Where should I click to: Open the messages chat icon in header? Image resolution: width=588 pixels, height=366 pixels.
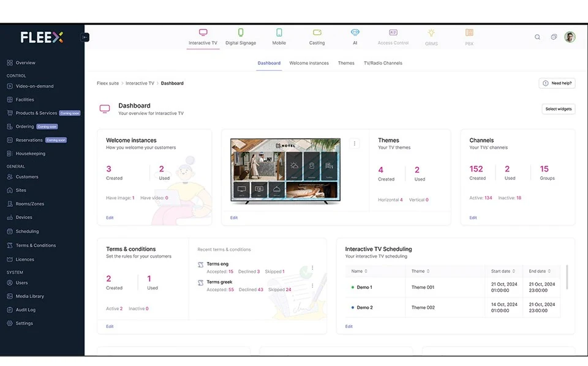[x=554, y=37]
